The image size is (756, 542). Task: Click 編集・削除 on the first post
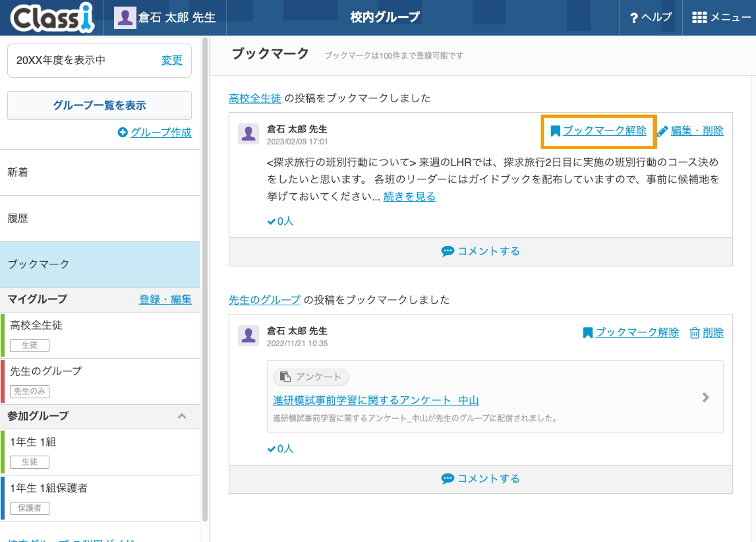click(697, 131)
